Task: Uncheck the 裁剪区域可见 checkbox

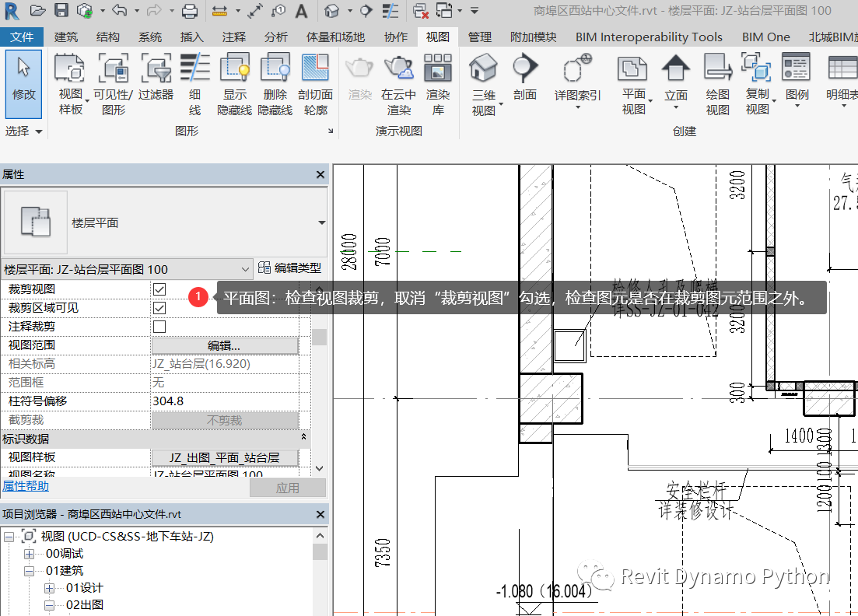Action: [x=159, y=308]
